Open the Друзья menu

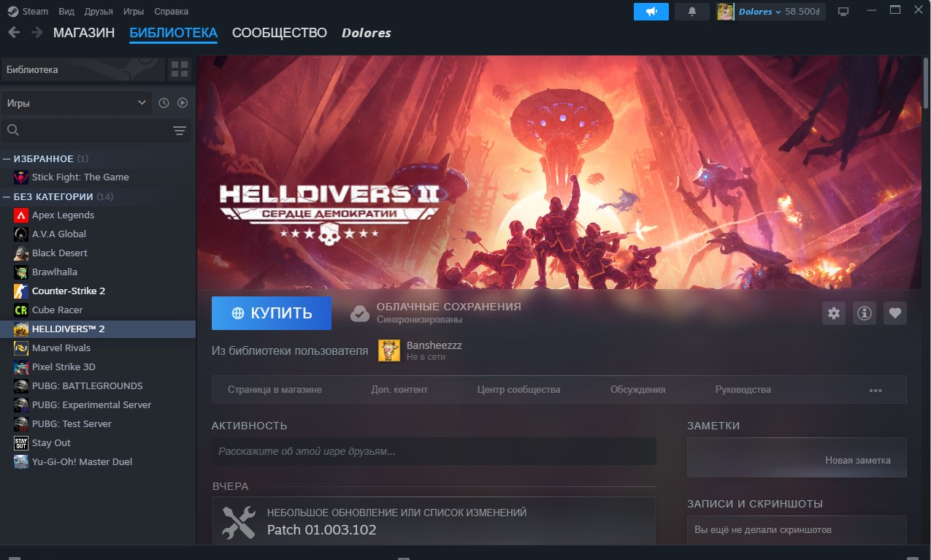pyautogui.click(x=99, y=11)
